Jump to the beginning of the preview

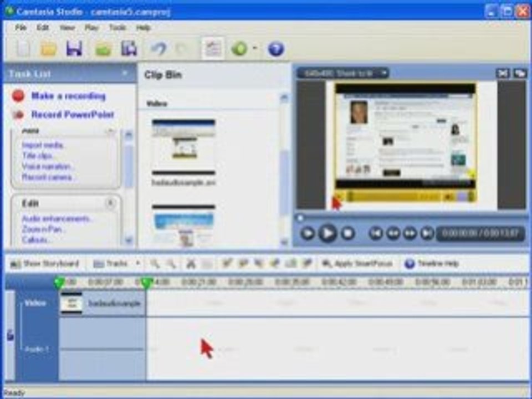coord(376,233)
